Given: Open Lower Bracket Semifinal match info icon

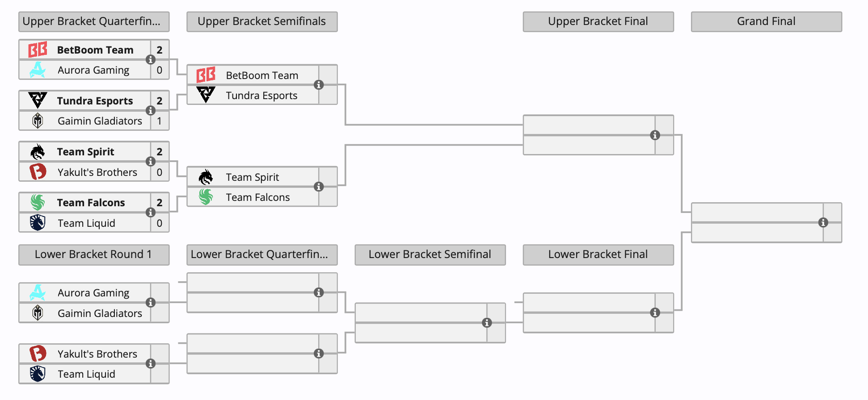Looking at the screenshot, I should [487, 323].
